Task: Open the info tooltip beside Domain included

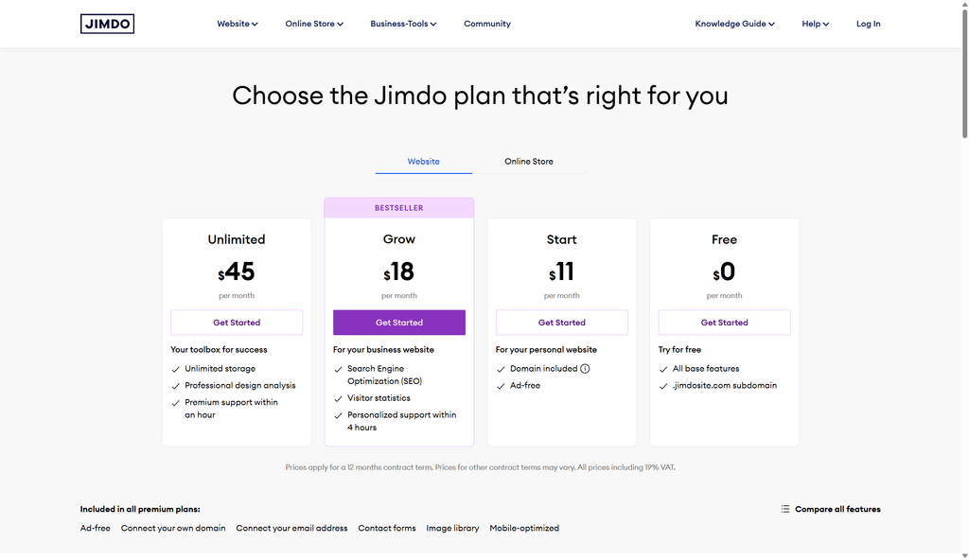Action: pyautogui.click(x=585, y=369)
